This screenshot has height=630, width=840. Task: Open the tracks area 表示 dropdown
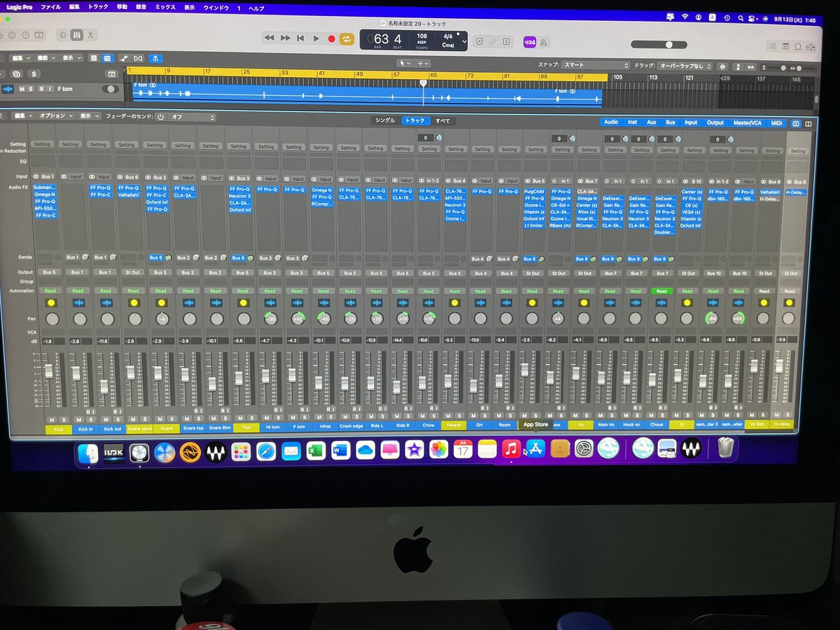pyautogui.click(x=71, y=58)
